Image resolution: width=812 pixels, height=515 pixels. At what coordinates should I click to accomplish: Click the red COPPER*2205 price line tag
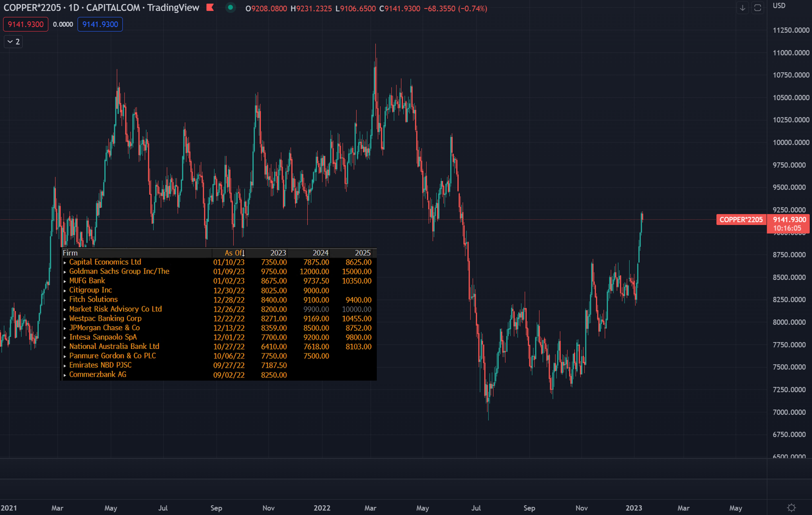(x=741, y=219)
